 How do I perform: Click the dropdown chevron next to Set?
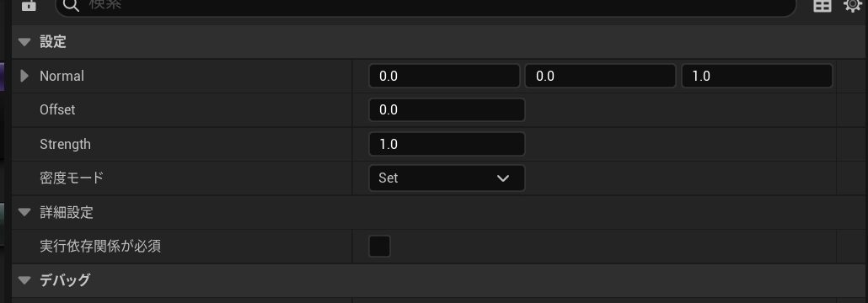point(502,178)
